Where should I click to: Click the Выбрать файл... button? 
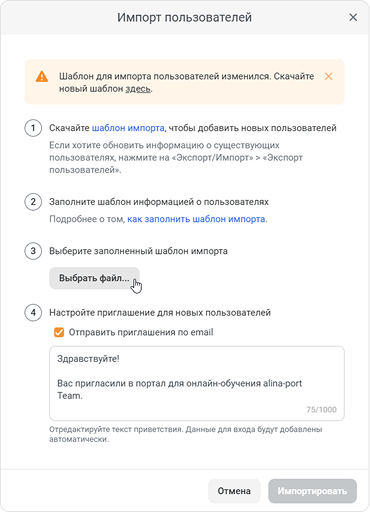[94, 278]
